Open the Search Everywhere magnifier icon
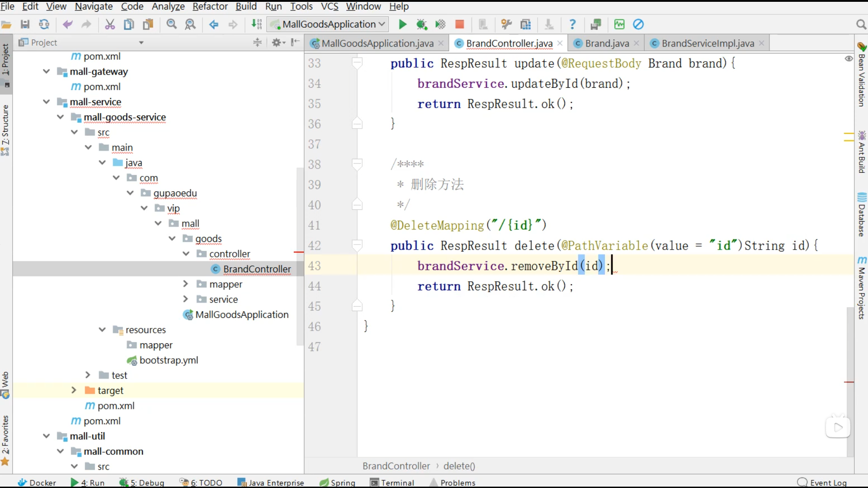 point(862,24)
